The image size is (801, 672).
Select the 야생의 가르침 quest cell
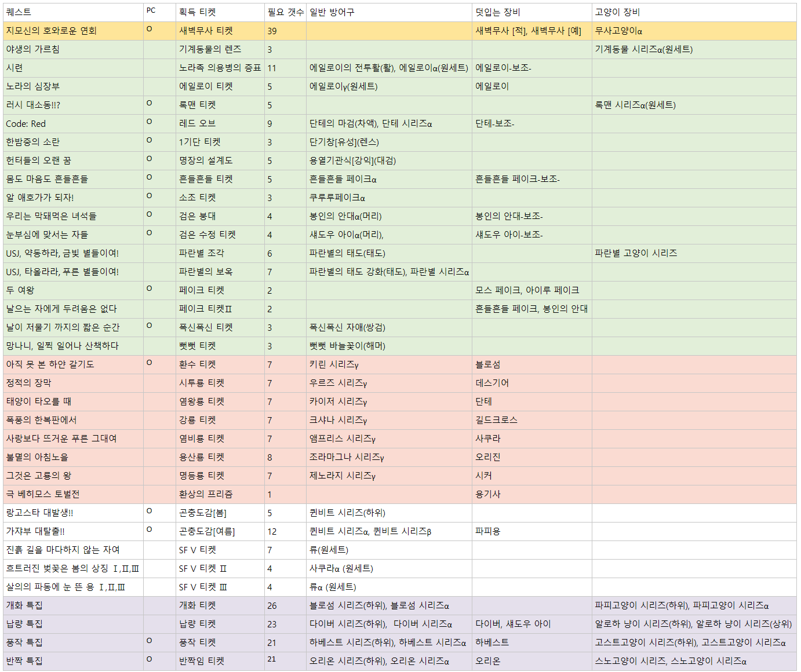click(x=32, y=49)
